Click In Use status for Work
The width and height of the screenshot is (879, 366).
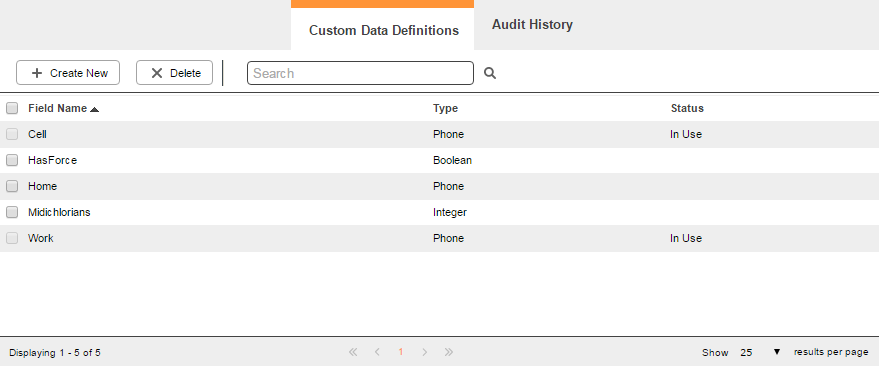click(x=686, y=238)
